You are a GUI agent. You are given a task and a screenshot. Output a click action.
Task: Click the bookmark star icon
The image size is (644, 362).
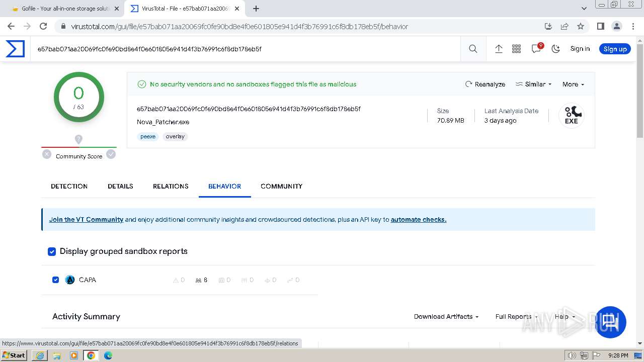[581, 26]
